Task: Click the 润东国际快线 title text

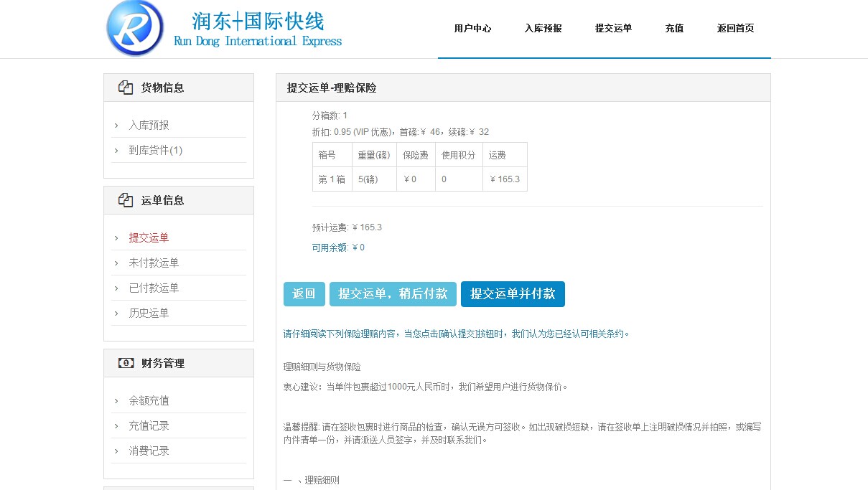Action: [258, 20]
